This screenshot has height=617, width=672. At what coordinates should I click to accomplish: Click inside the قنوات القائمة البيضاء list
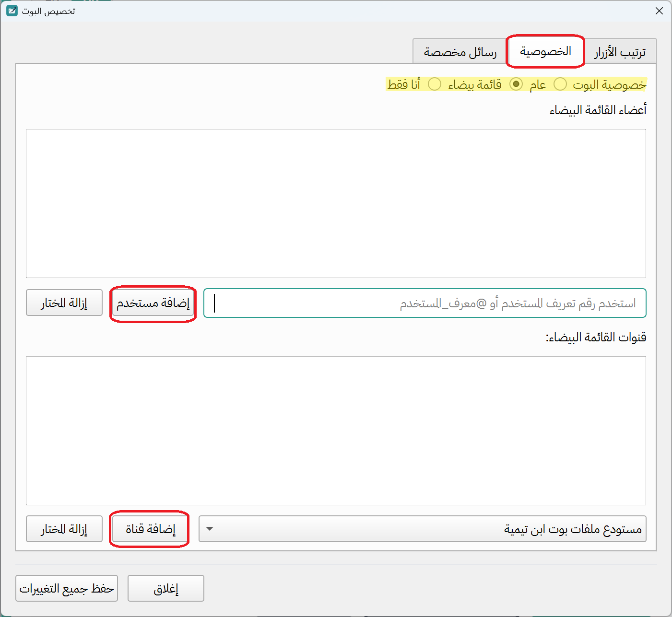(336, 431)
